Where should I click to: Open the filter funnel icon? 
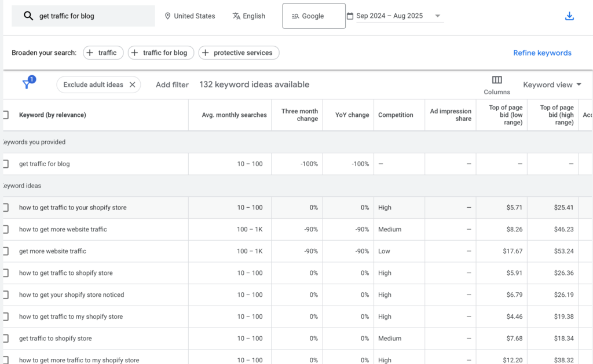pos(27,84)
